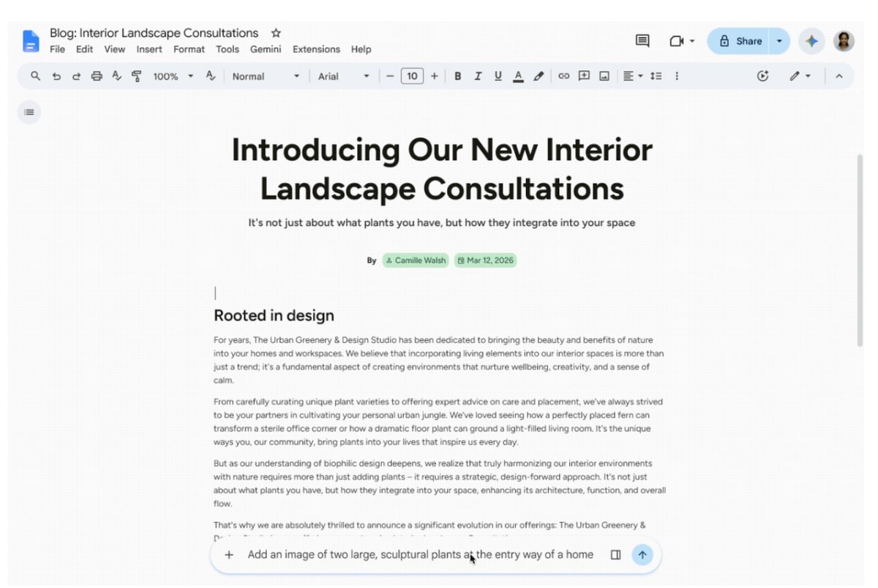
Task: Open the text color picker
Action: point(518,76)
